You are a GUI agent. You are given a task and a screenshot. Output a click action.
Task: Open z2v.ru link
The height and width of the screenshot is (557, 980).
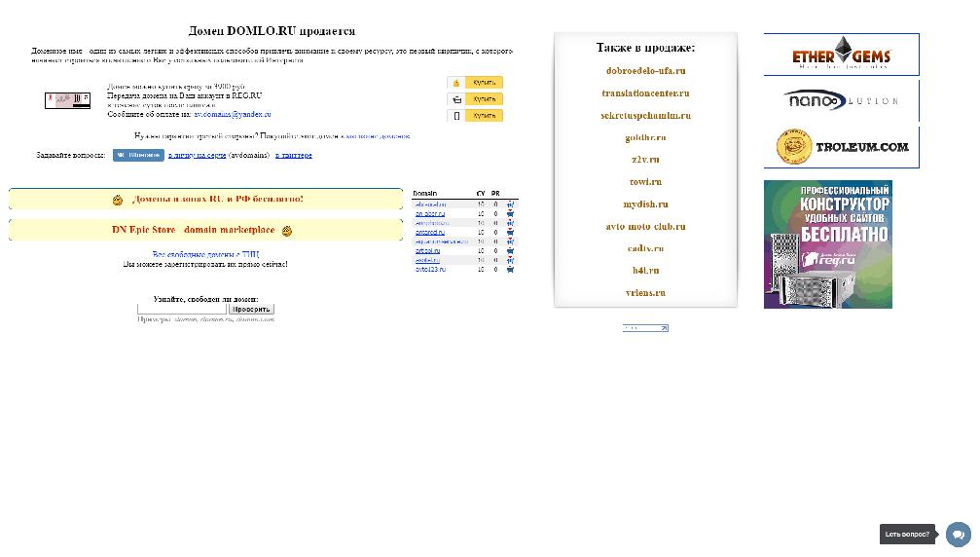coord(645,160)
